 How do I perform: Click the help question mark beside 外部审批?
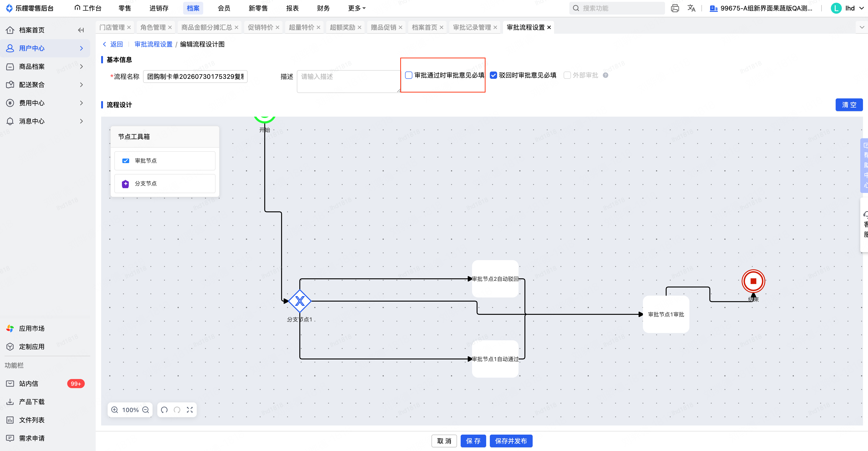pyautogui.click(x=606, y=75)
